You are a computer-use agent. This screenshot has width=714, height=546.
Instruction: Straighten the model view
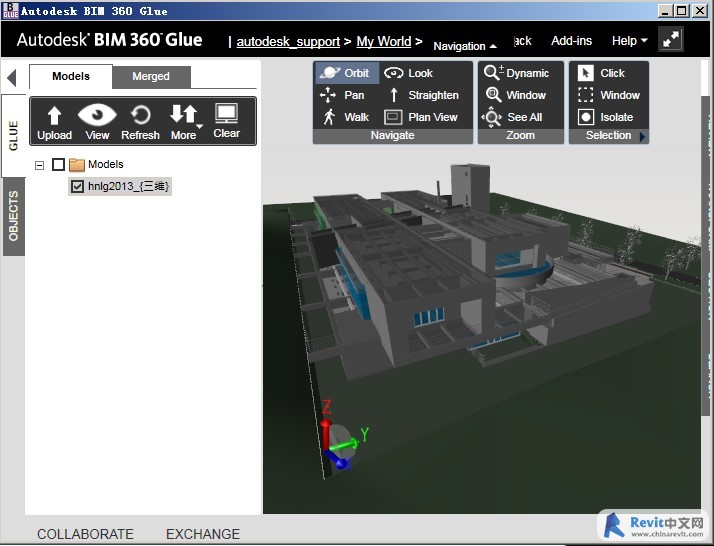422,95
